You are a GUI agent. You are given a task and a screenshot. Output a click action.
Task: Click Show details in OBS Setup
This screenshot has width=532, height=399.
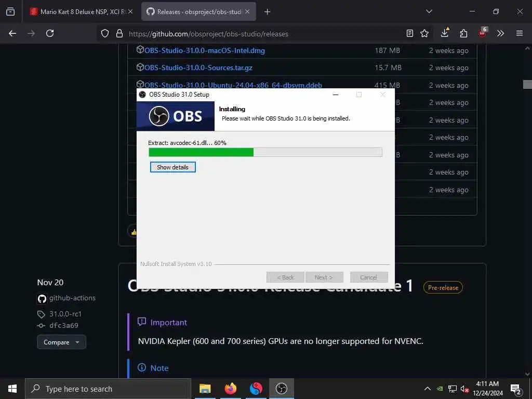coord(172,167)
